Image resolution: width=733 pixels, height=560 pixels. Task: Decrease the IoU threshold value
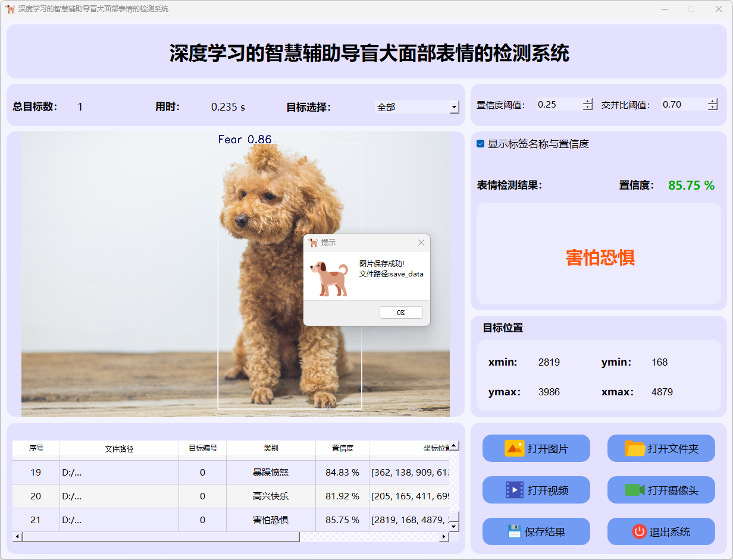713,108
